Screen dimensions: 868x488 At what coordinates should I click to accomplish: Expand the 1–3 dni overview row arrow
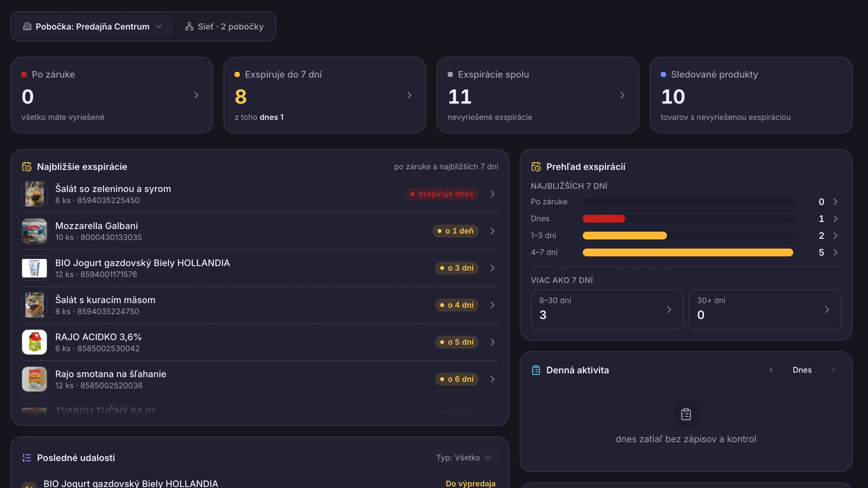pos(835,235)
